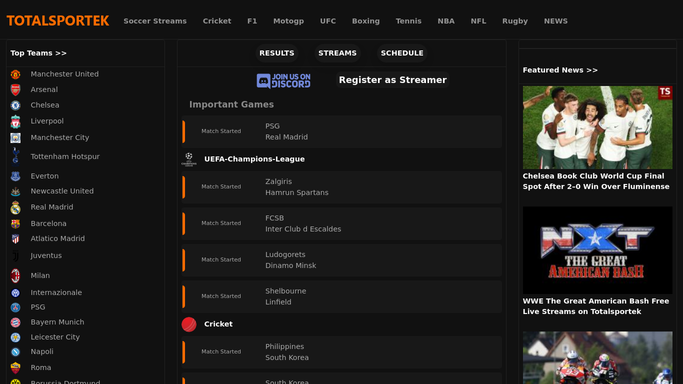683x384 pixels.
Task: Open Soccer Streams in the top navigation
Action: (155, 21)
